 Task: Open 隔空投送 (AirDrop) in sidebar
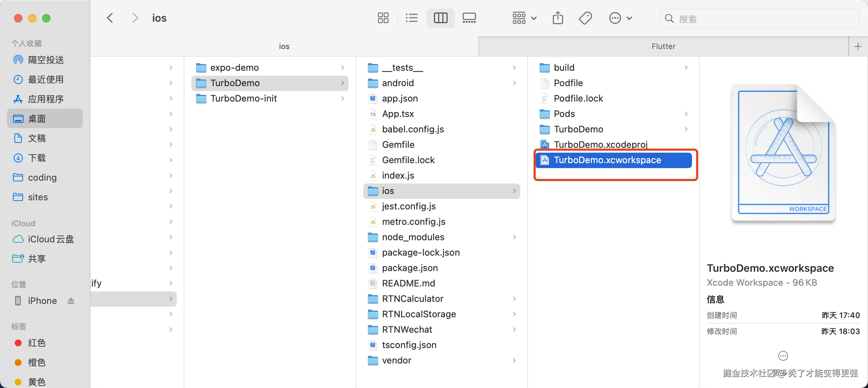[x=45, y=60]
